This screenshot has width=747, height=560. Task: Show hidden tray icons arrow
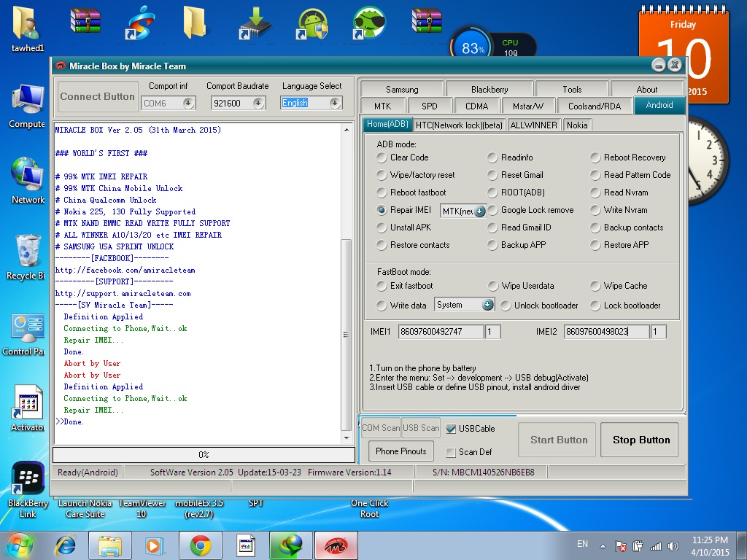[603, 546]
